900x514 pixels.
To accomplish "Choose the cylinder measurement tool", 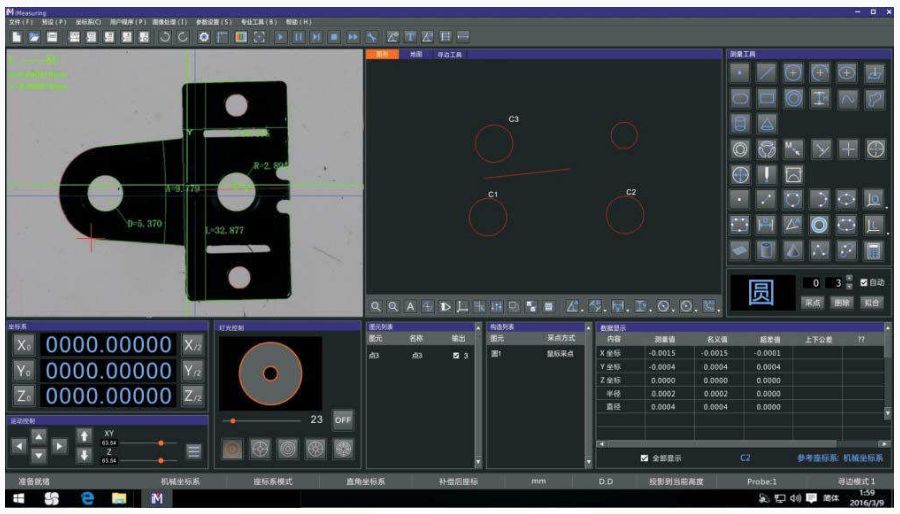I will coord(740,124).
